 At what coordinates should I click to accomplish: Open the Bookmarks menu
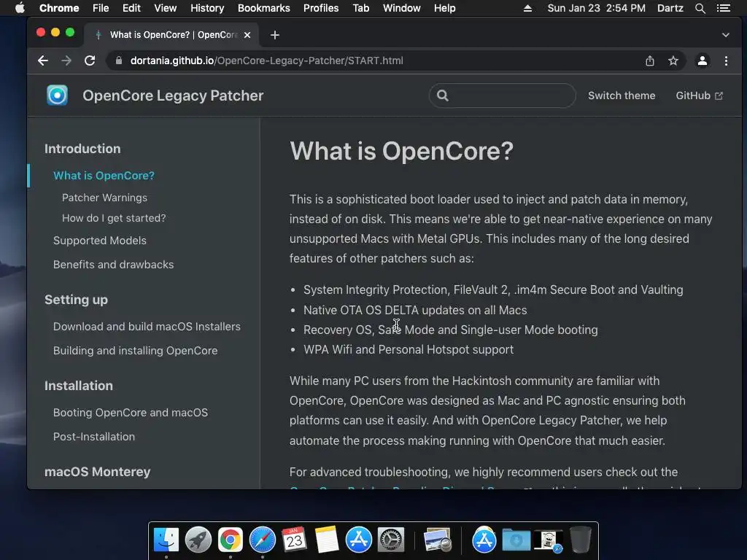point(264,8)
